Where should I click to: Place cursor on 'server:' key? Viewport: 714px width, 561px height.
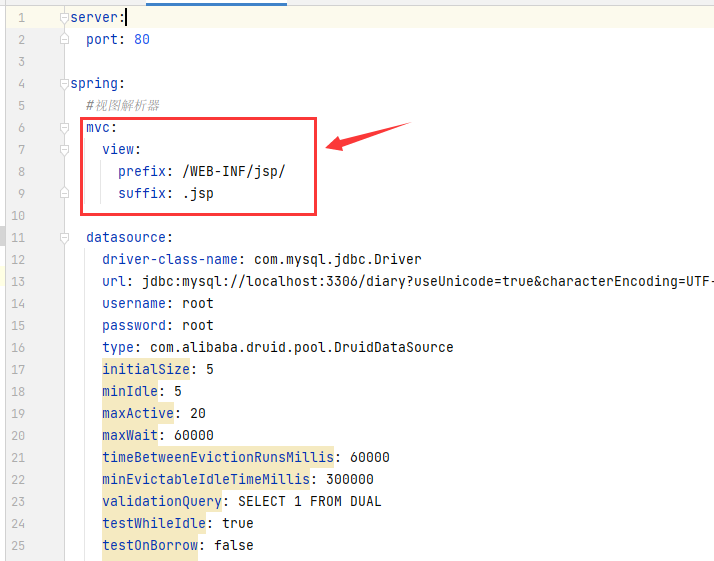click(x=97, y=18)
